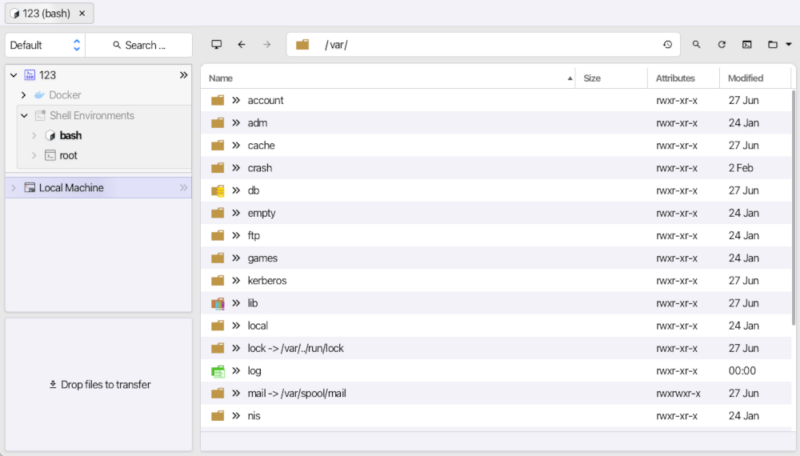Click the file search magnifier icon
Viewport: 800px width, 456px height.
click(x=696, y=45)
